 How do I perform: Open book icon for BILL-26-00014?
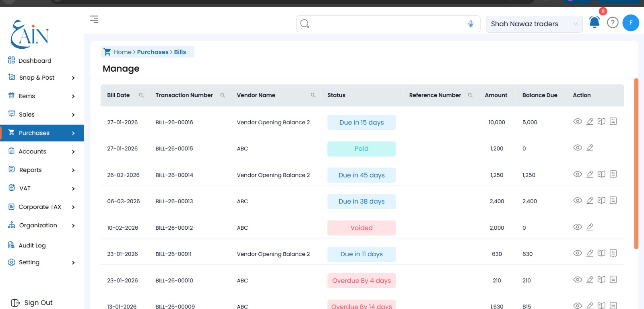coord(601,174)
